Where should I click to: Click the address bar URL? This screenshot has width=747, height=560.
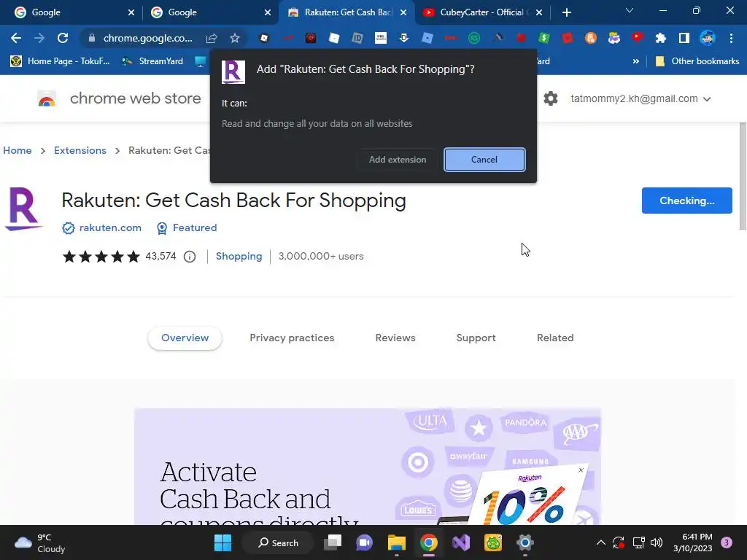point(147,38)
